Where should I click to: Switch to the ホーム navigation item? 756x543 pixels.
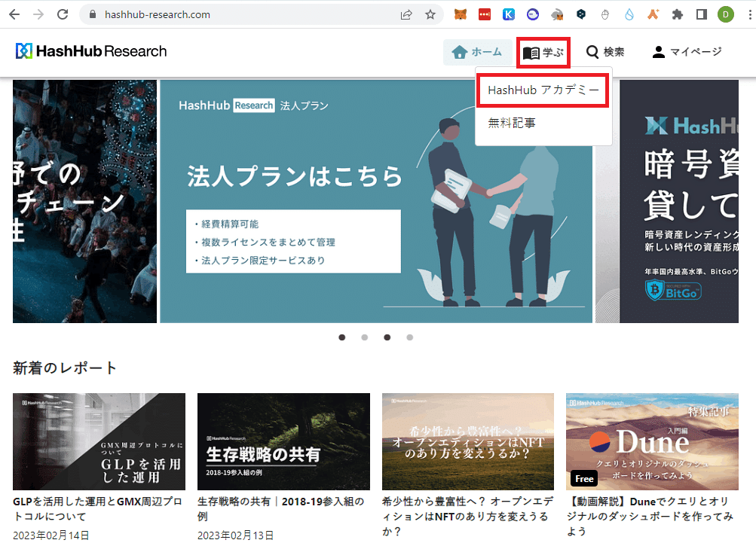(x=478, y=52)
